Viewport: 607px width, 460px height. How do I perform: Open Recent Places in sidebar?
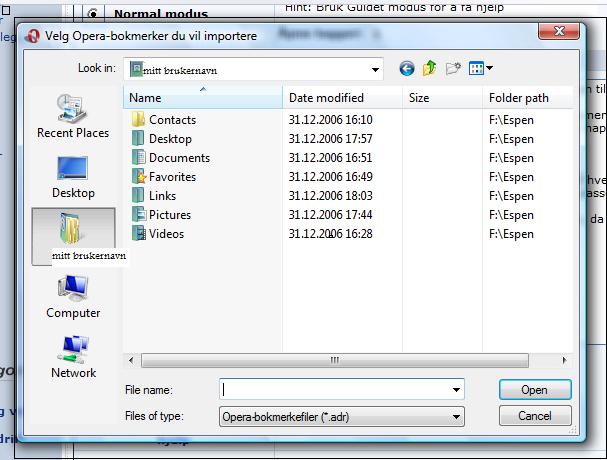pyautogui.click(x=73, y=116)
